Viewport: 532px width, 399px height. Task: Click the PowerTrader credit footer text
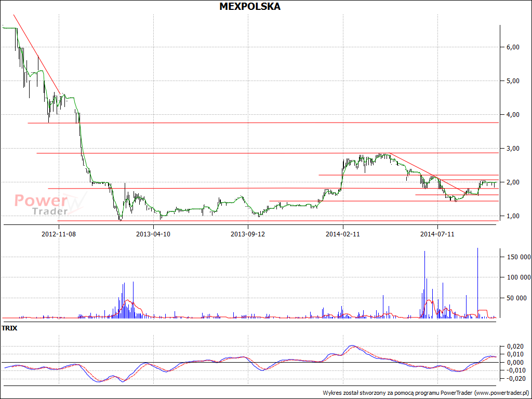coord(426,393)
